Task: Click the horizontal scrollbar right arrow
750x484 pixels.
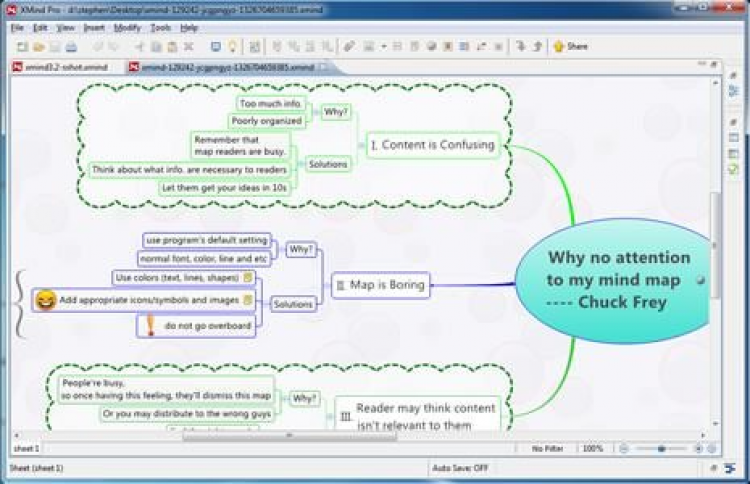Action: (x=703, y=436)
